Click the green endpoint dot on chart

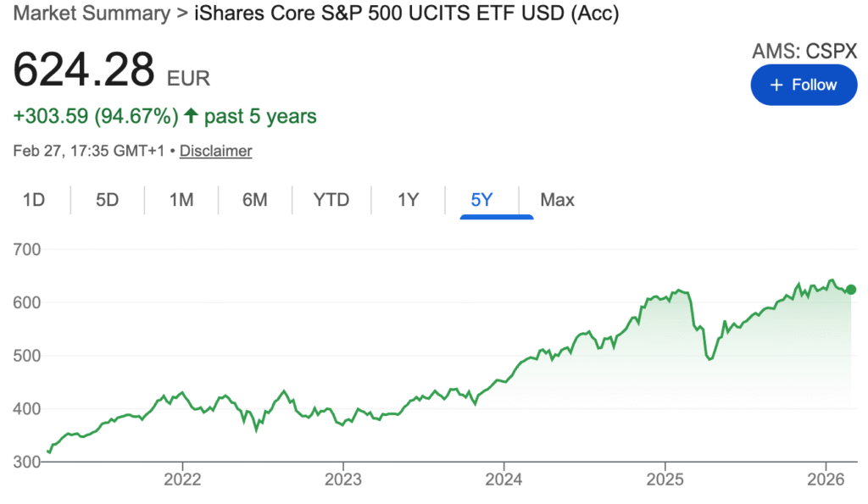point(851,290)
